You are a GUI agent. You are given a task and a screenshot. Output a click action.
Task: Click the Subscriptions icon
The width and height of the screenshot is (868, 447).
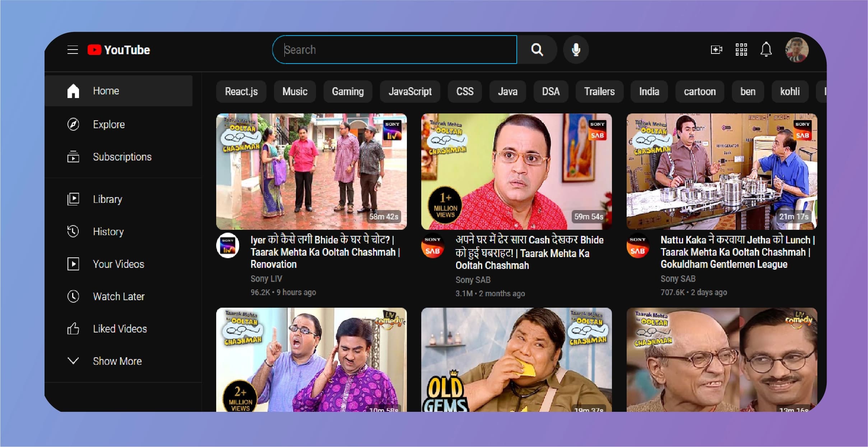point(73,157)
